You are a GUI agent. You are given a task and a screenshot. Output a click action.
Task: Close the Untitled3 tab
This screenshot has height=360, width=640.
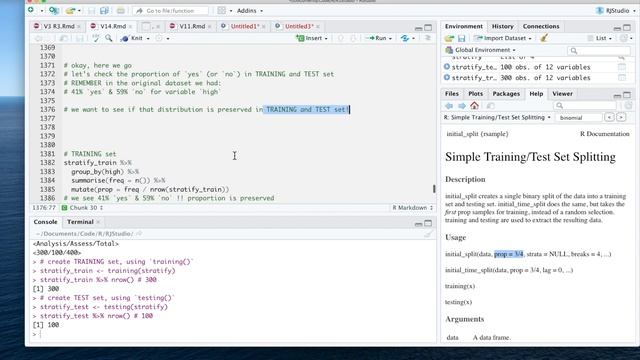coord(318,27)
